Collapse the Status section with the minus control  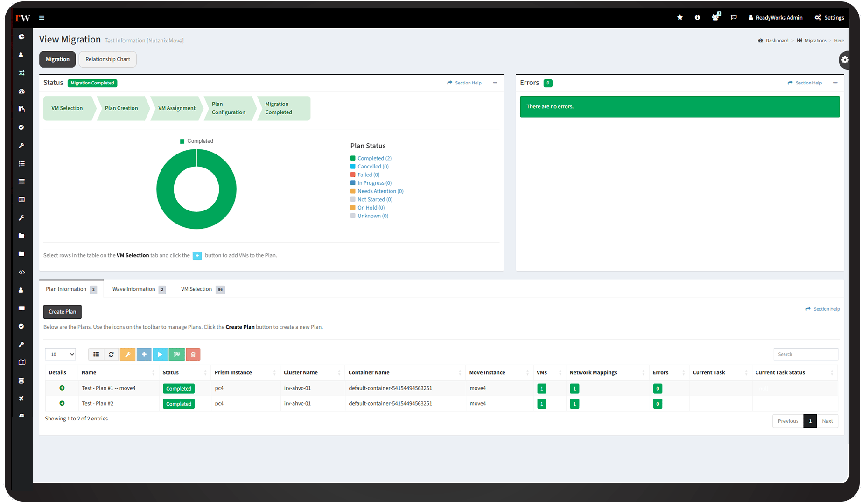495,83
